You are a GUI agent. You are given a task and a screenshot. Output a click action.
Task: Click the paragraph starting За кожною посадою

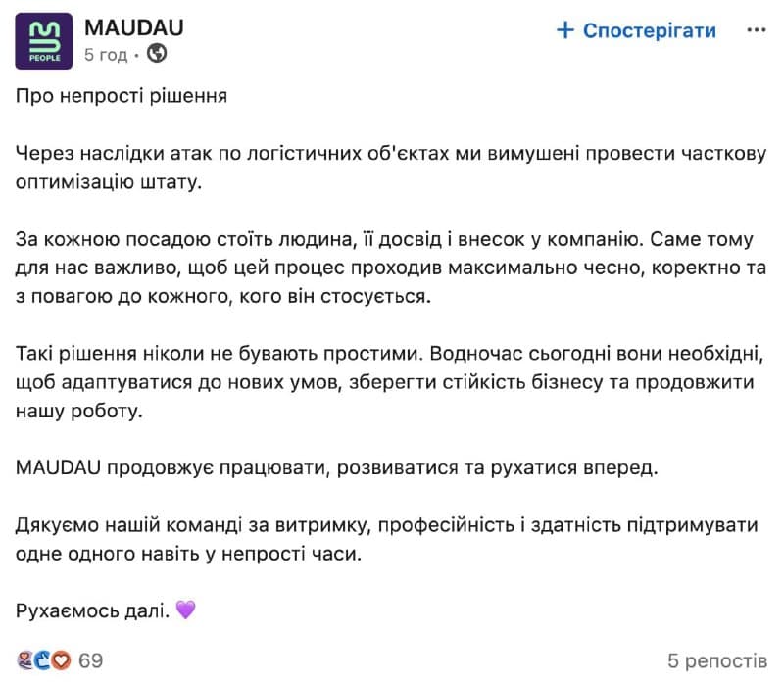[391, 268]
